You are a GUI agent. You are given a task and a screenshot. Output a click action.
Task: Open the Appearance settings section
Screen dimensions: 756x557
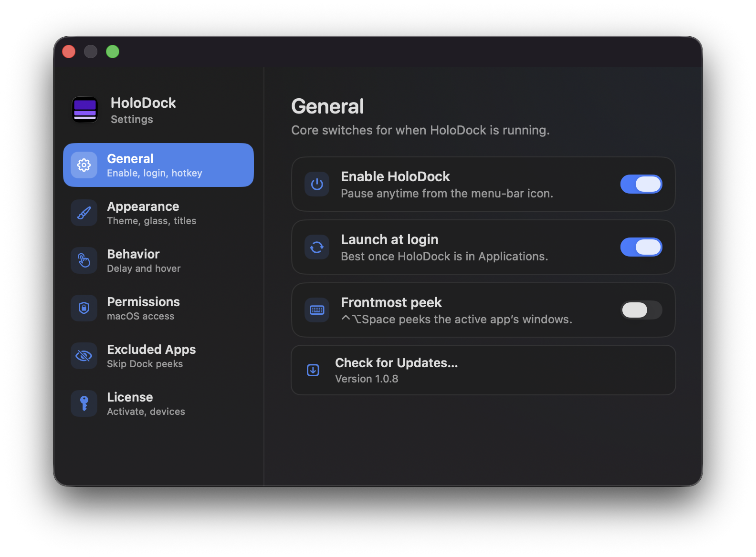(158, 213)
